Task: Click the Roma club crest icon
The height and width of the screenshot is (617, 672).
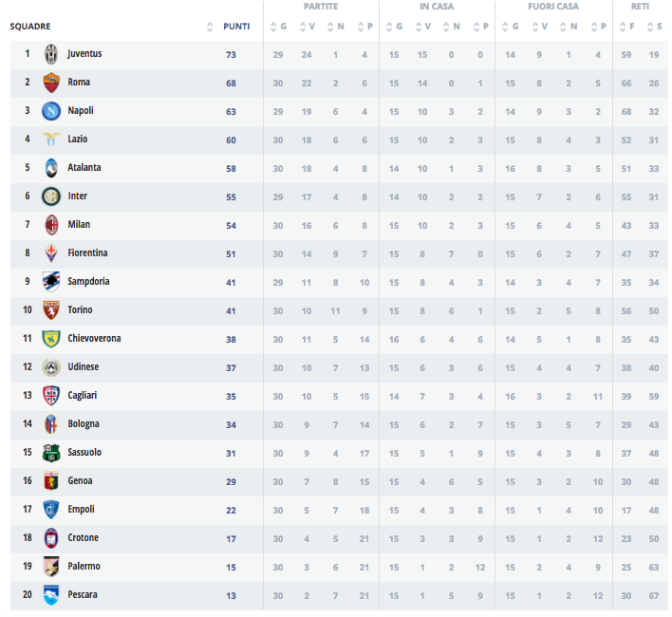Action: pos(51,83)
